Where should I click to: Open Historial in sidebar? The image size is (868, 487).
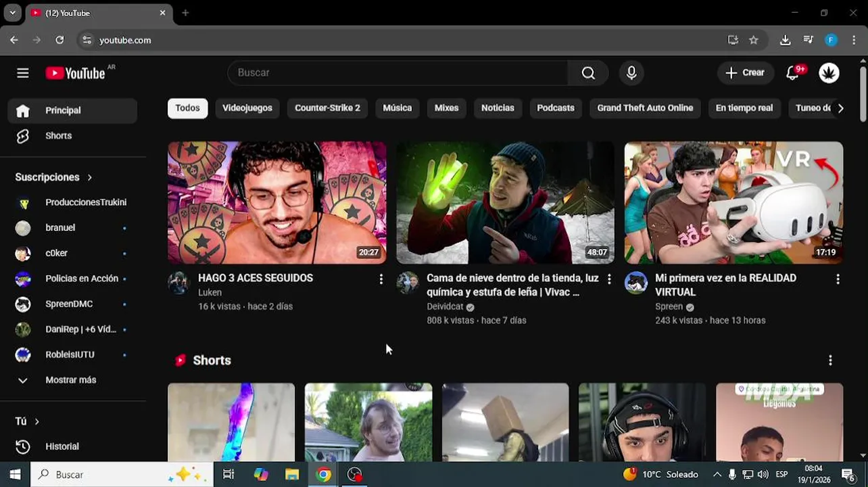(73, 446)
